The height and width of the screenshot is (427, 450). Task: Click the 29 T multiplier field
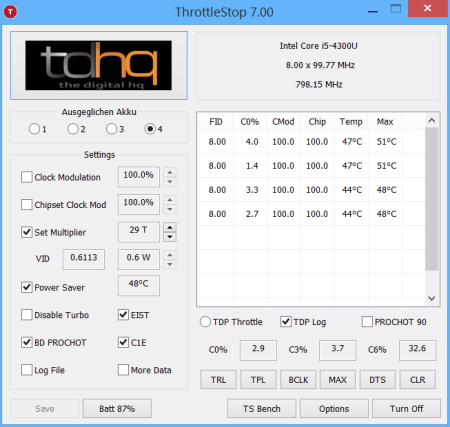click(x=139, y=232)
